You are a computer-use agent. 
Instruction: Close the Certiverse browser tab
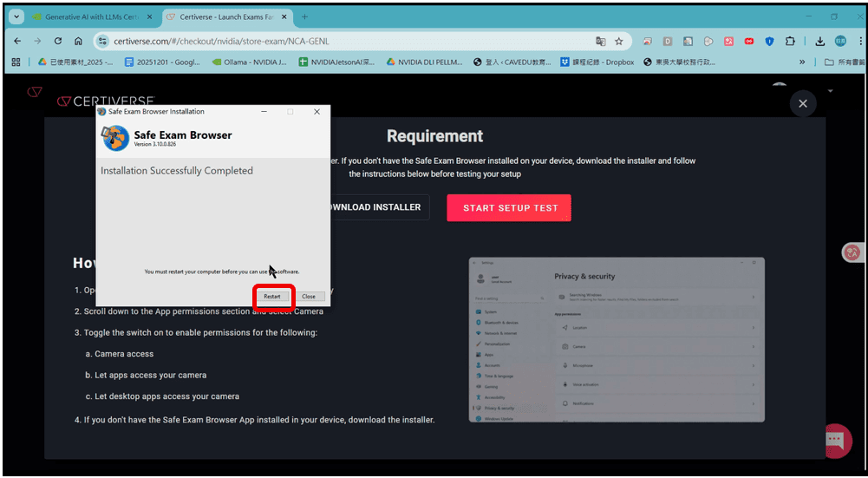[284, 17]
